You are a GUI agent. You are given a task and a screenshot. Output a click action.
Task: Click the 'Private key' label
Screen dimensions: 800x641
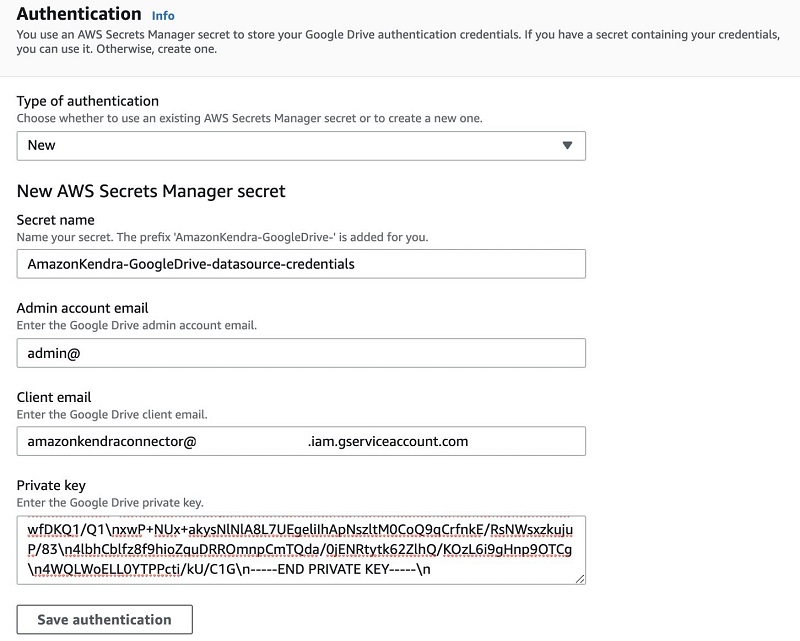51,485
